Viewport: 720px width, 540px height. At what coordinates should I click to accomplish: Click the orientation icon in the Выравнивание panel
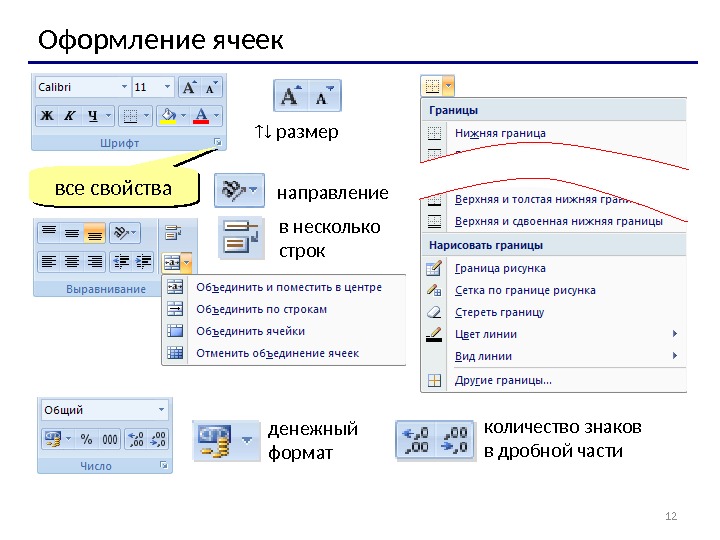click(x=125, y=233)
